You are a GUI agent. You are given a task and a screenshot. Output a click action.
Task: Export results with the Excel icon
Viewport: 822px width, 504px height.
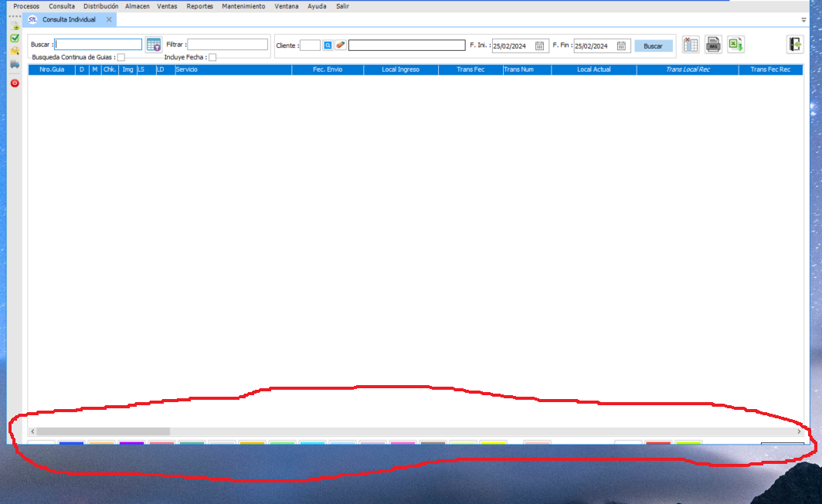click(735, 46)
